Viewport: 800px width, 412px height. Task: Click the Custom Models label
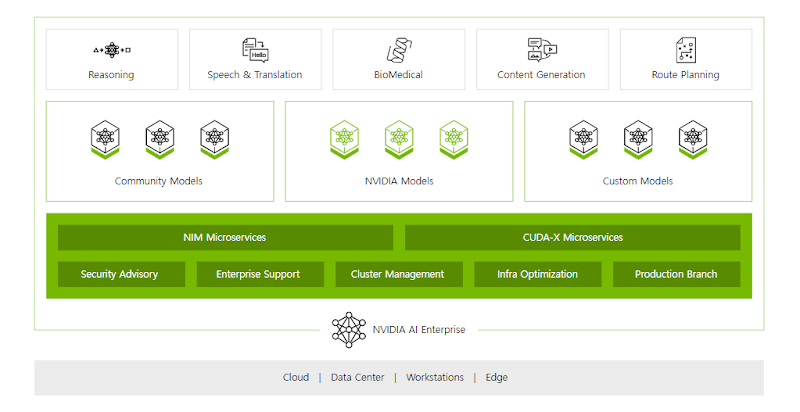[x=638, y=181]
